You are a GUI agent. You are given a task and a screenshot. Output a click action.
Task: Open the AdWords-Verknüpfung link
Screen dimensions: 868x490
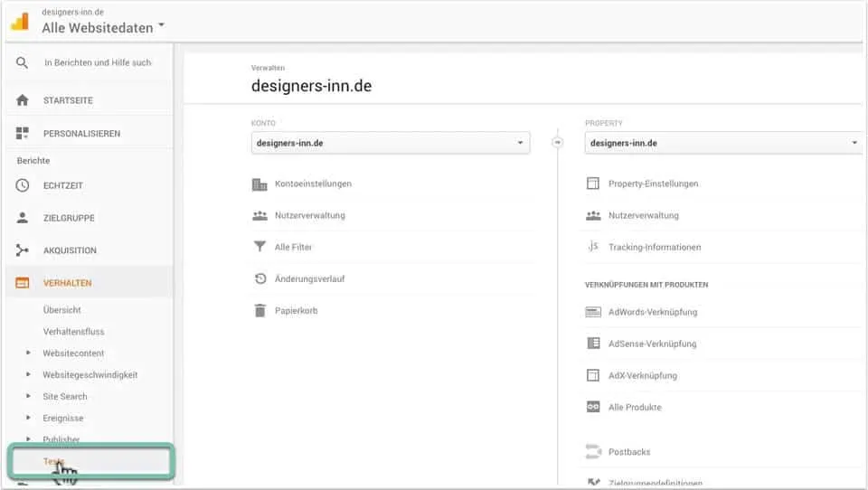click(x=653, y=312)
